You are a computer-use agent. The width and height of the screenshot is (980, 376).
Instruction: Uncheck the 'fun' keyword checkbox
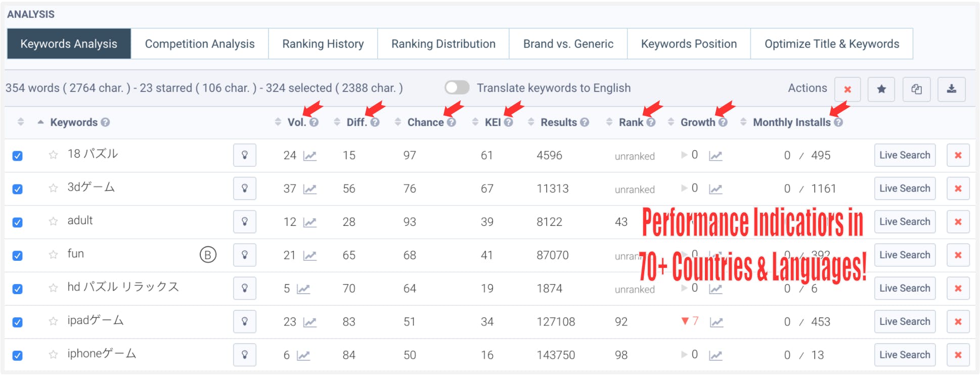pyautogui.click(x=18, y=256)
